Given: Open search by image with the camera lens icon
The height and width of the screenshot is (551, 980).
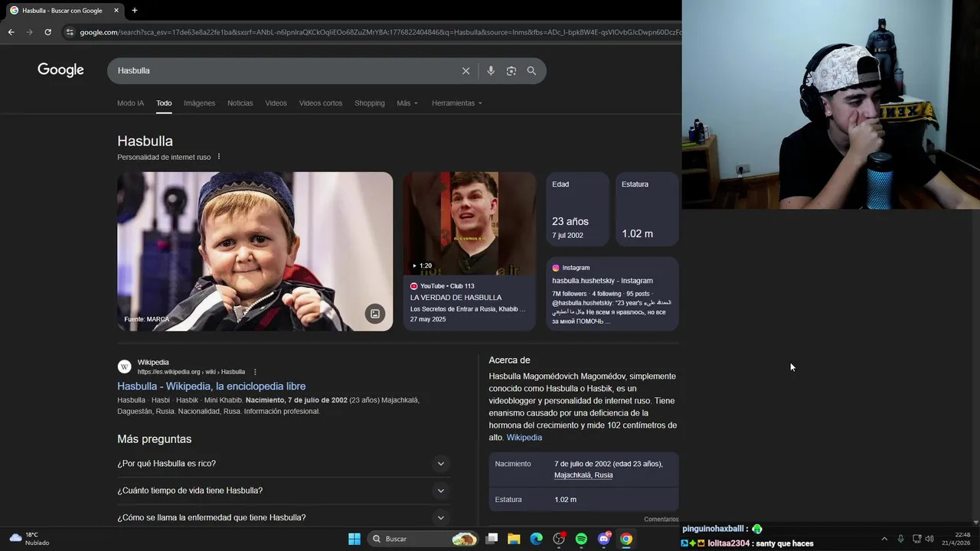Looking at the screenshot, I should [511, 70].
